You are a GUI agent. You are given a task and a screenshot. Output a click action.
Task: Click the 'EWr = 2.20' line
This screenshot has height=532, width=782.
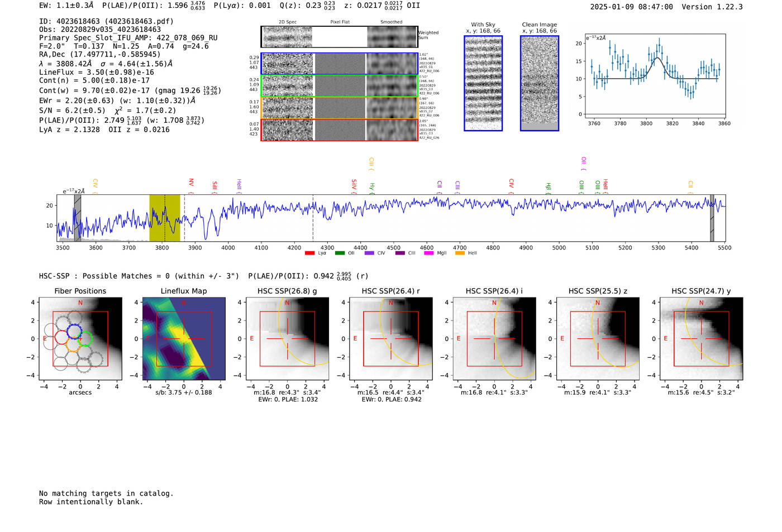pos(117,100)
